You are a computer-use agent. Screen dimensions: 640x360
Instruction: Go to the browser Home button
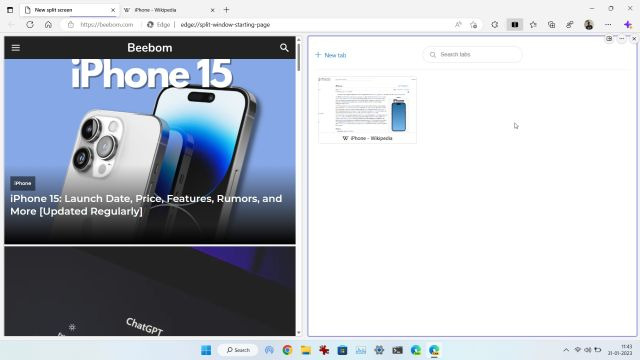pyautogui.click(x=48, y=24)
